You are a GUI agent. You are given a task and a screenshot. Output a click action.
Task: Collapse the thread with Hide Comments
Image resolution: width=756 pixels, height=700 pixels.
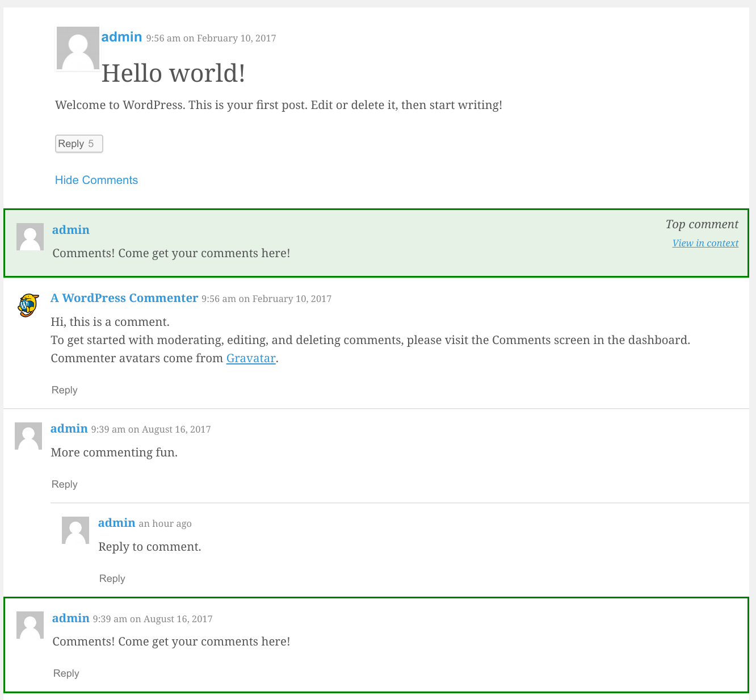(96, 180)
